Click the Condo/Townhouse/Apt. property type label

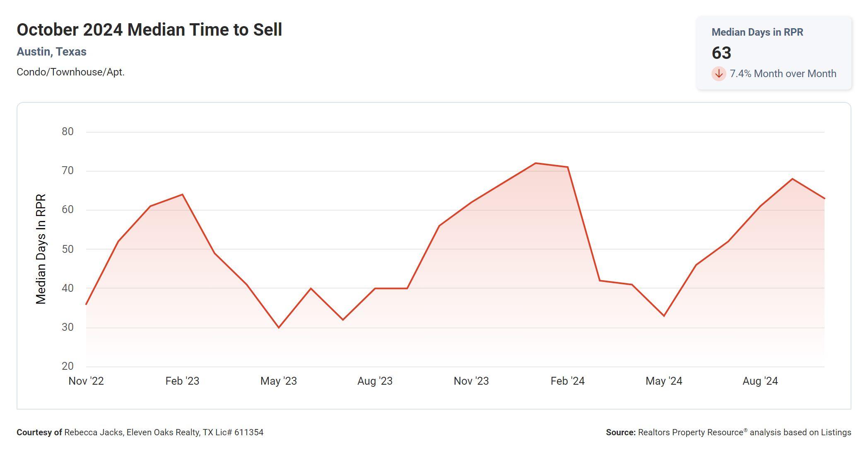pos(70,72)
